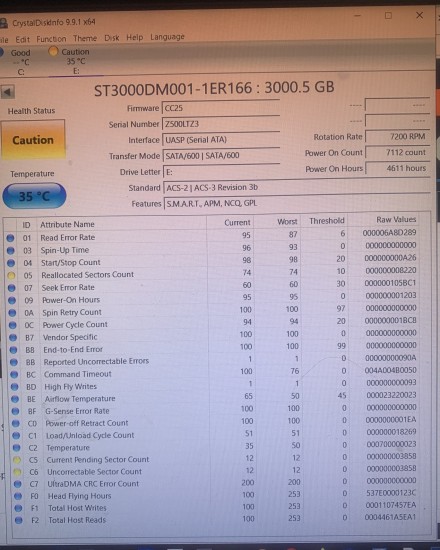Click the previous disk arrow button
This screenshot has width=440, height=550.
[7, 92]
